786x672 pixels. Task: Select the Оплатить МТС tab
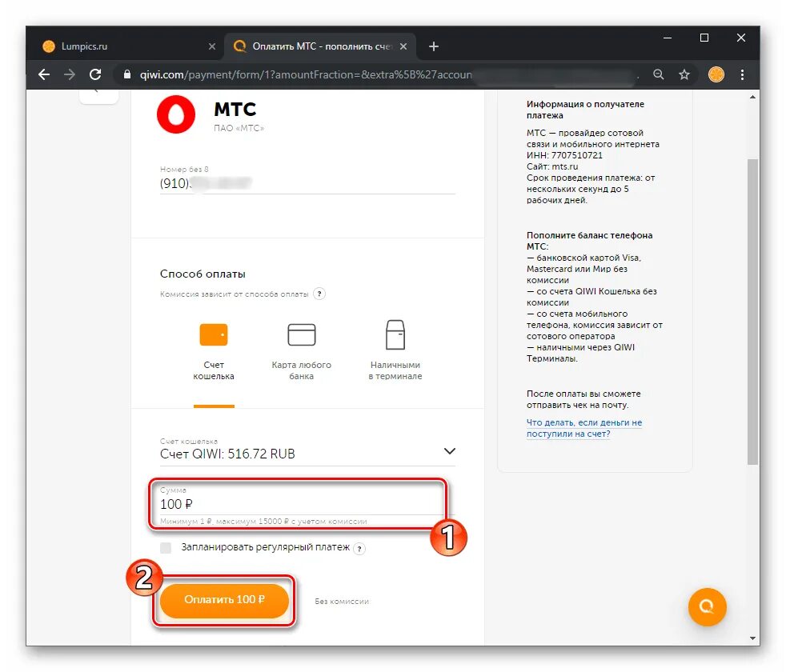tap(320, 46)
